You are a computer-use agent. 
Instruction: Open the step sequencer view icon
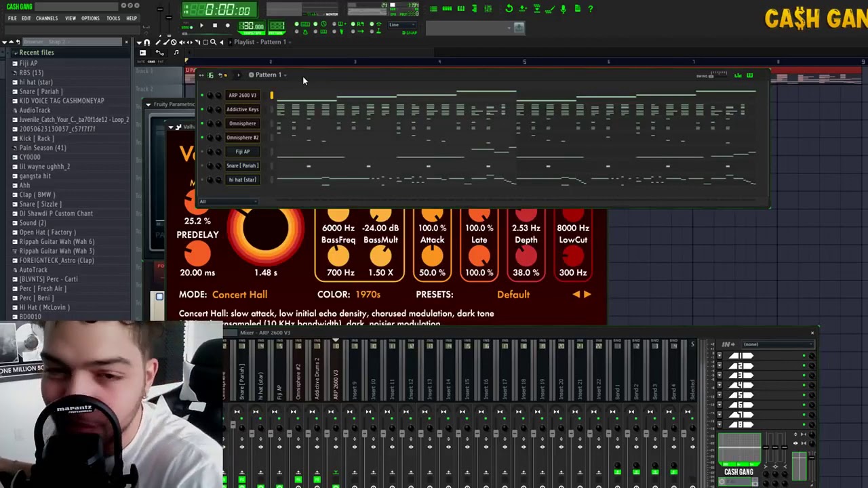pos(447,9)
